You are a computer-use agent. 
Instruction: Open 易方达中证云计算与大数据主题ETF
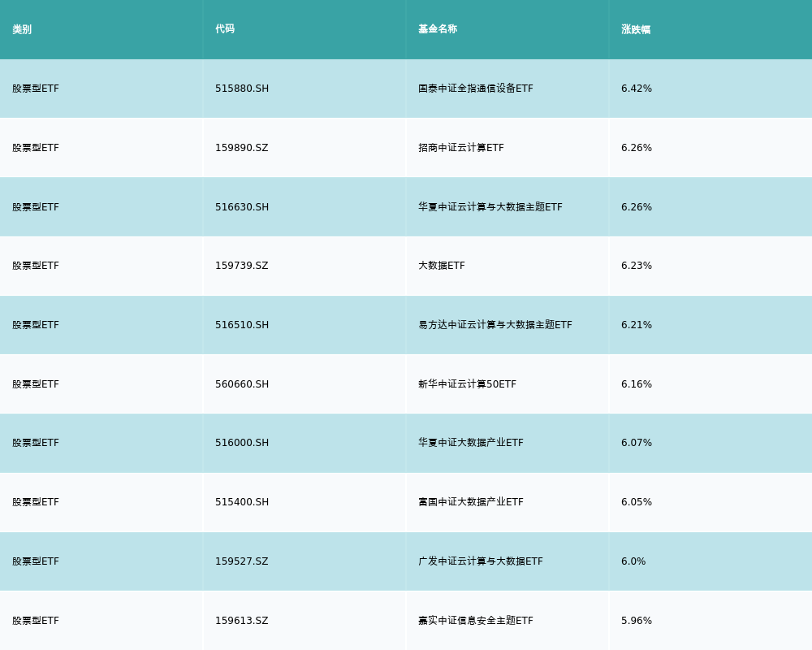click(495, 325)
